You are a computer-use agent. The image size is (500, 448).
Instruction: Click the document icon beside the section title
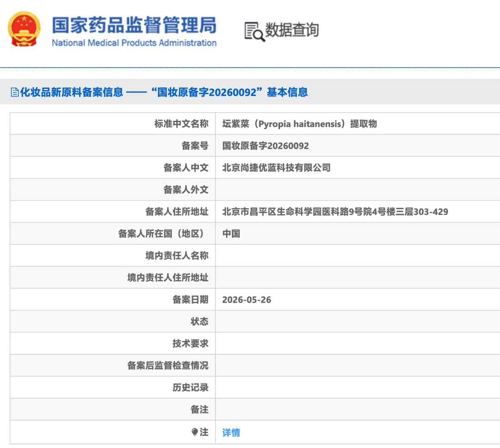pos(15,92)
